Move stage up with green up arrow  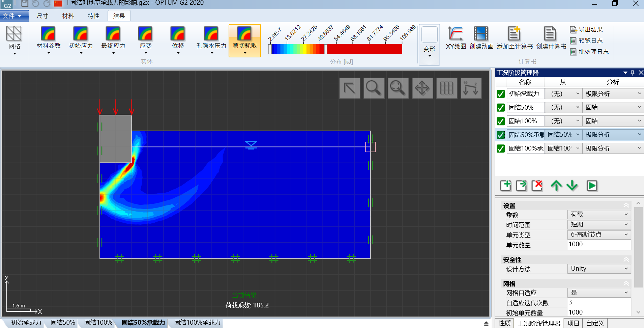[556, 186]
